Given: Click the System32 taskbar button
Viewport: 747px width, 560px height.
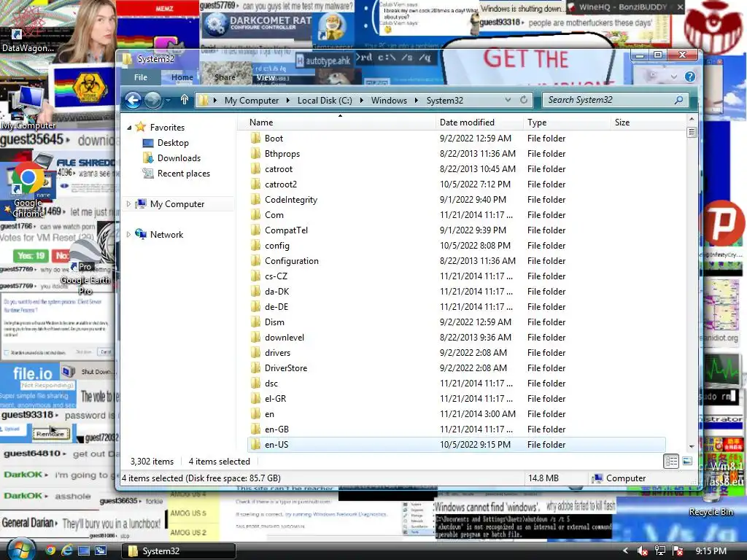Looking at the screenshot, I should 179,551.
